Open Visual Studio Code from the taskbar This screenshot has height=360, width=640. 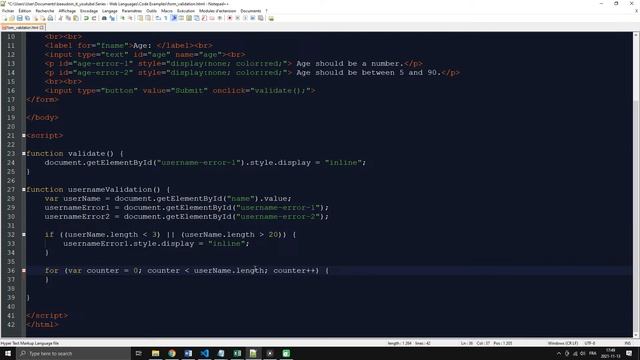(204, 353)
